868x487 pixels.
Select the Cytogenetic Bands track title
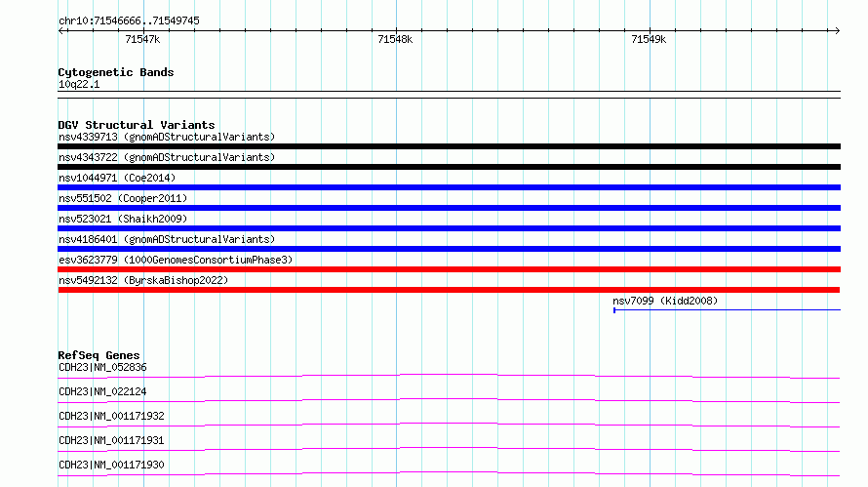point(116,72)
